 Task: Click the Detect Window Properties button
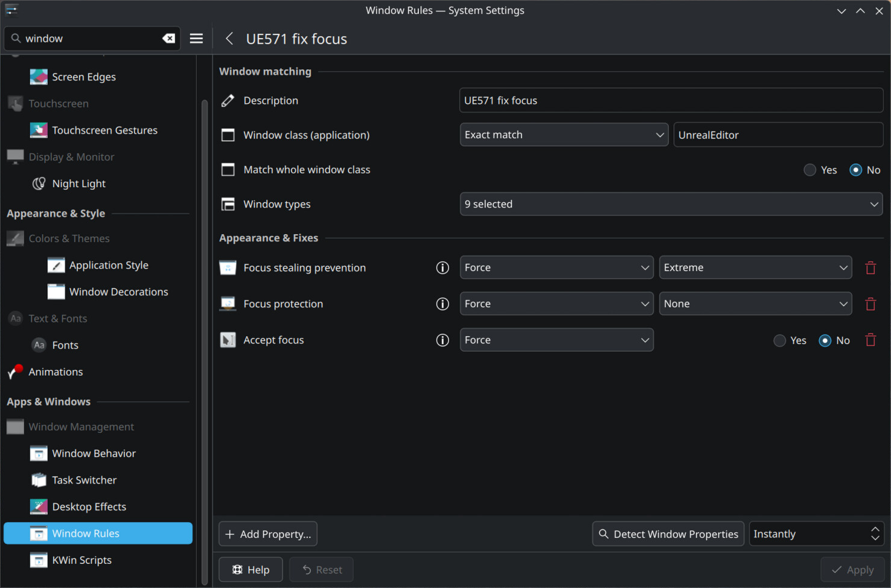coord(668,534)
